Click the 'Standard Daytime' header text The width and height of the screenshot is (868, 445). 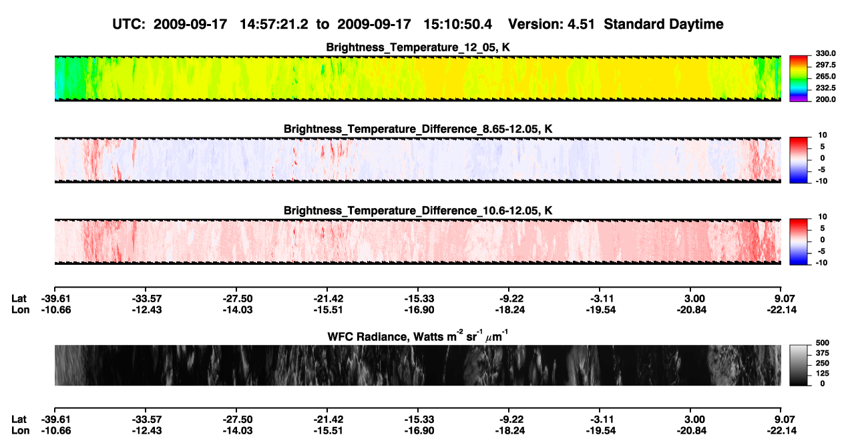click(664, 24)
